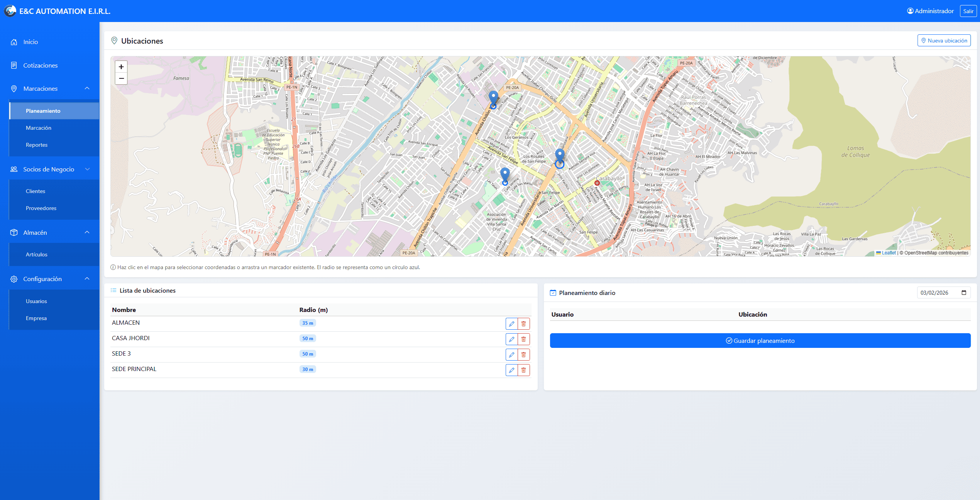Screen dimensions: 980x500
Task: Zoom in on the map with the plus button
Action: (x=121, y=66)
